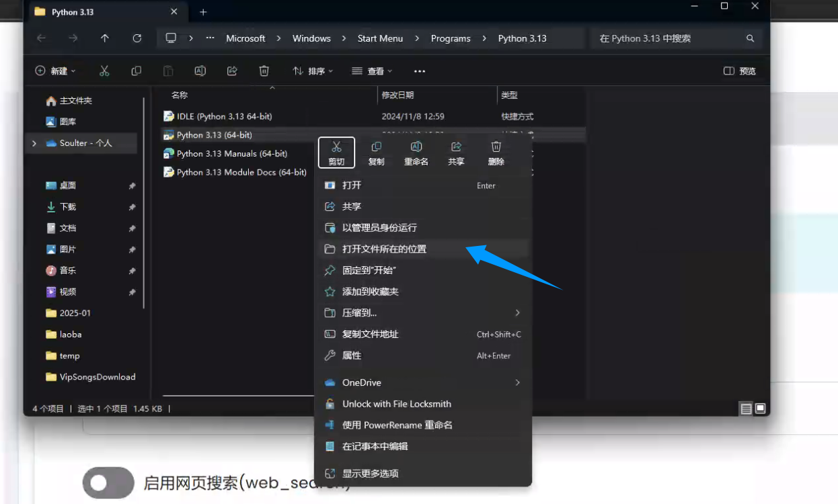Choose 打开文件所在的位置 menu entry

(423, 249)
